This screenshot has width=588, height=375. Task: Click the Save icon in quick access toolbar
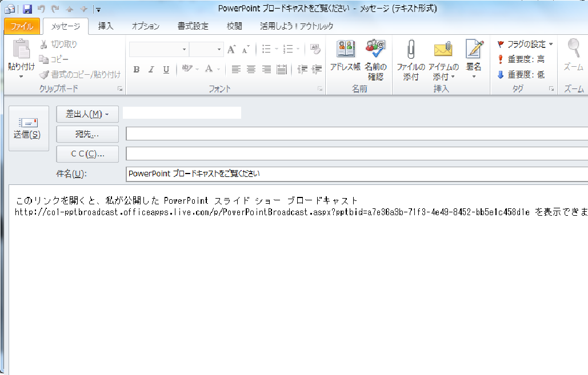coord(27,9)
